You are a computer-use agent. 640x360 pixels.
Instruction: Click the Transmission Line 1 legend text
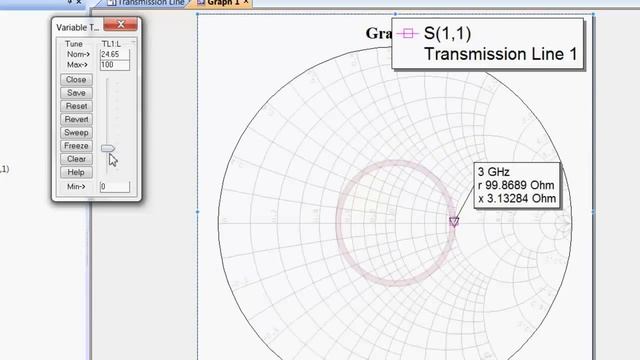[501, 54]
